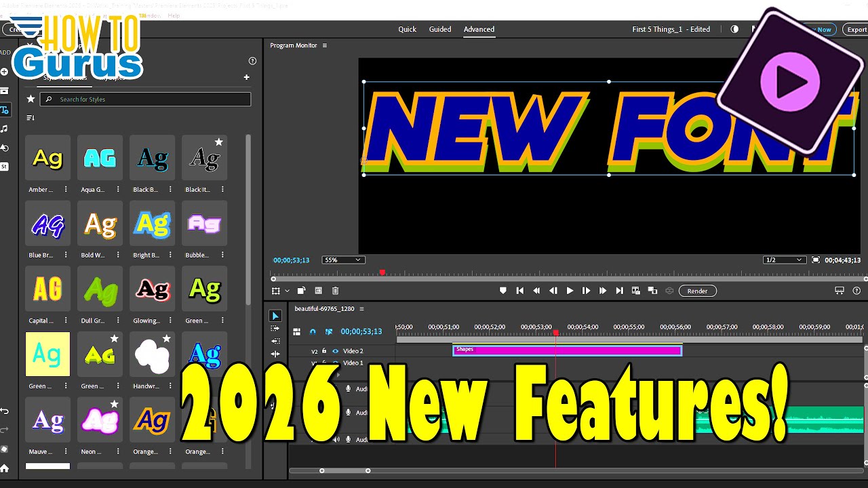Switch to Advanced mode tab
The image size is (868, 488).
479,29
